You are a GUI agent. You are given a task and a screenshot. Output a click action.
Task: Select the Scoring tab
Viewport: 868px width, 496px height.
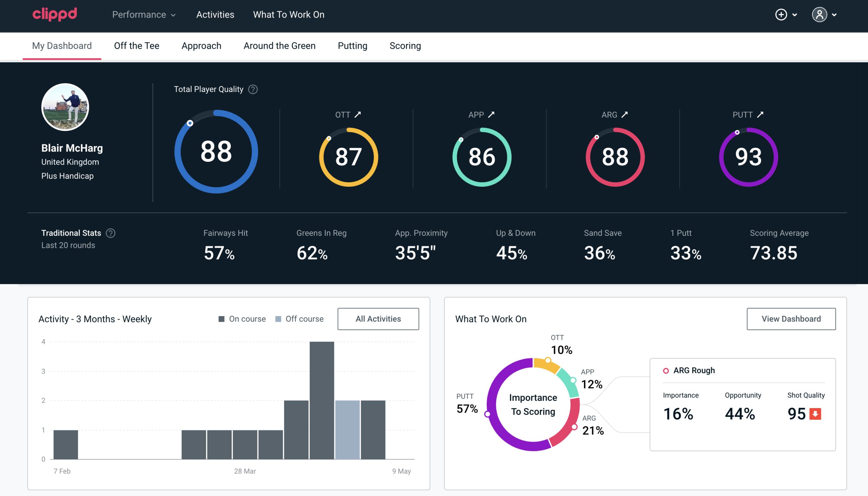[405, 45]
